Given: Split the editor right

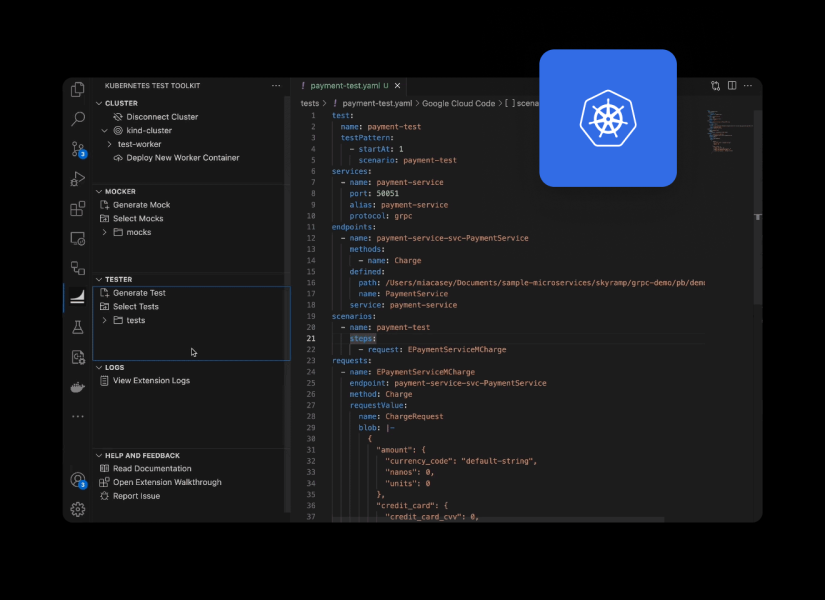Looking at the screenshot, I should (732, 85).
